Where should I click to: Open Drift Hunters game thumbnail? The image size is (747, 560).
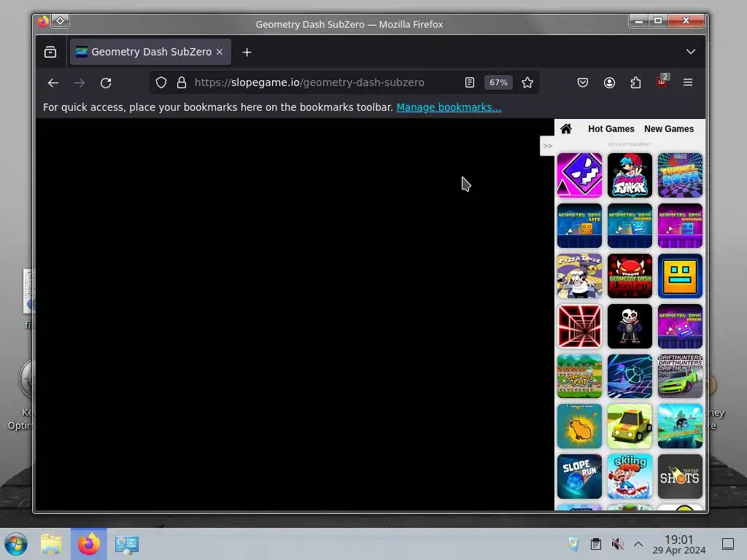(x=680, y=376)
